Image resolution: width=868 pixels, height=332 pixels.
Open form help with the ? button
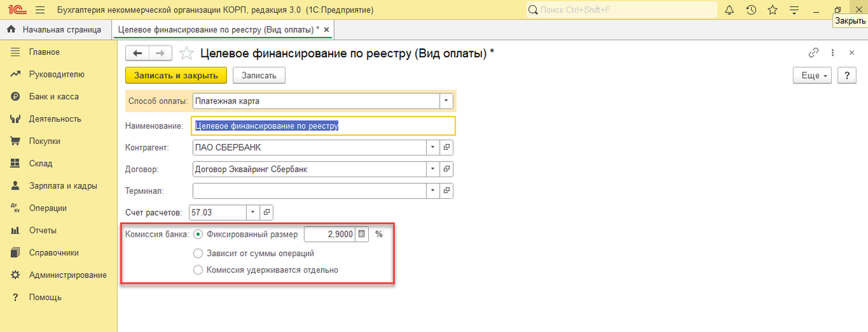[x=846, y=75]
